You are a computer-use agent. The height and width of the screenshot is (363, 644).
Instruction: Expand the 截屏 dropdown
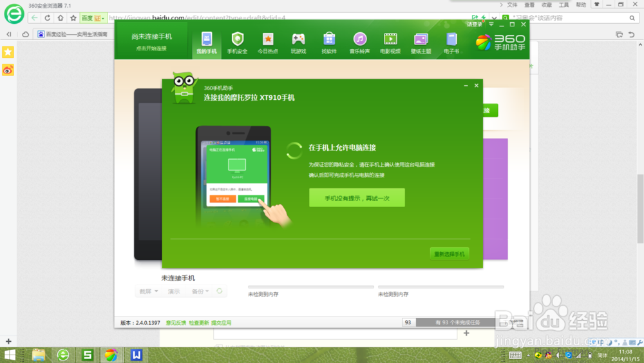tap(148, 291)
